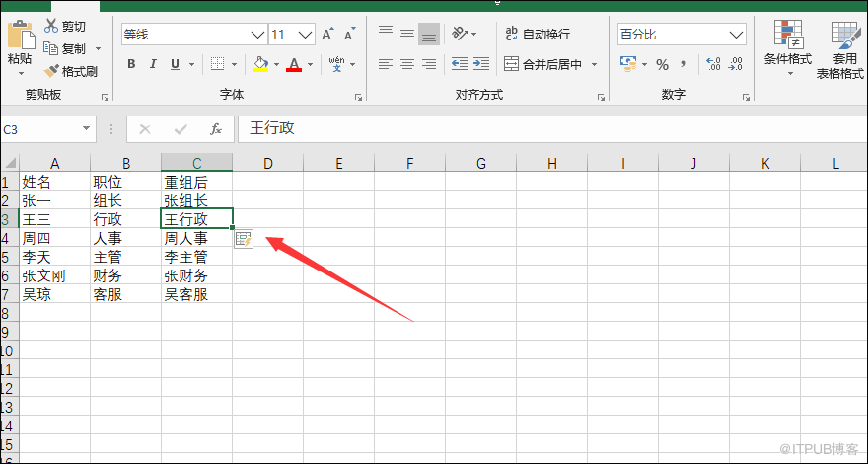This screenshot has width=868, height=464.
Task: Click the Select All corner triangle
Action: 10,163
